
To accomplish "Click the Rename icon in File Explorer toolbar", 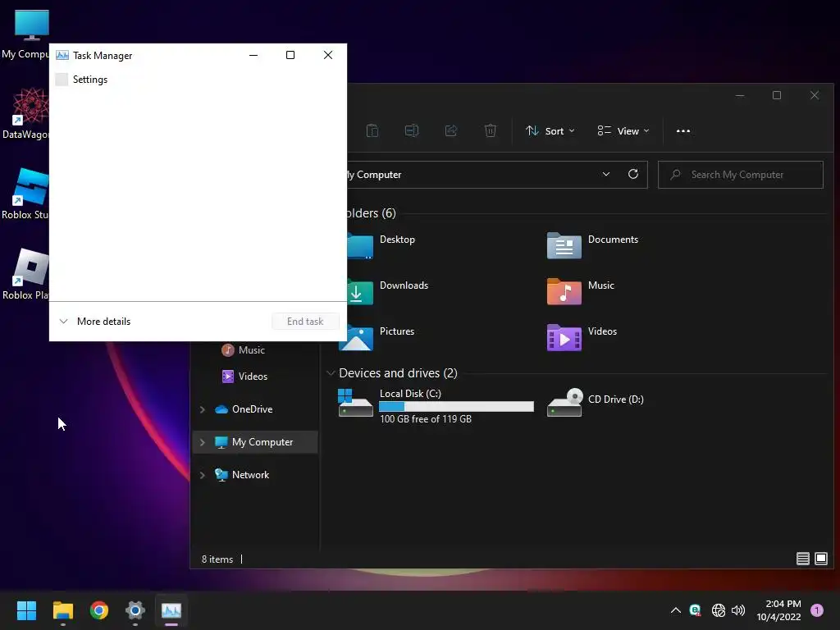I will tap(412, 130).
